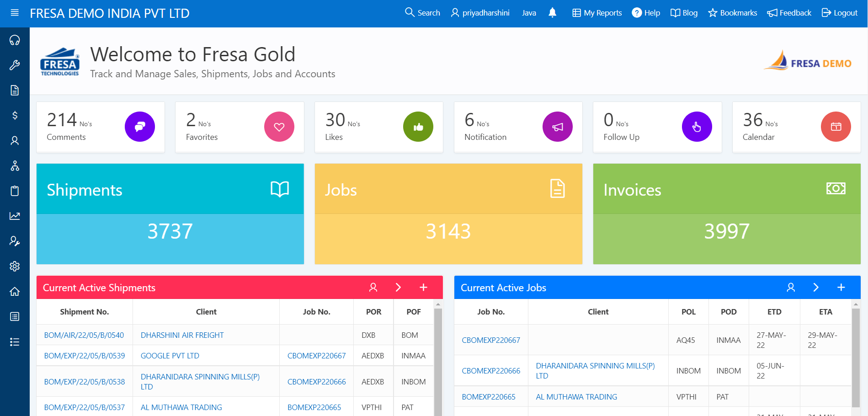This screenshot has width=868, height=416.
Task: Click the Jobs document icon
Action: [x=558, y=188]
